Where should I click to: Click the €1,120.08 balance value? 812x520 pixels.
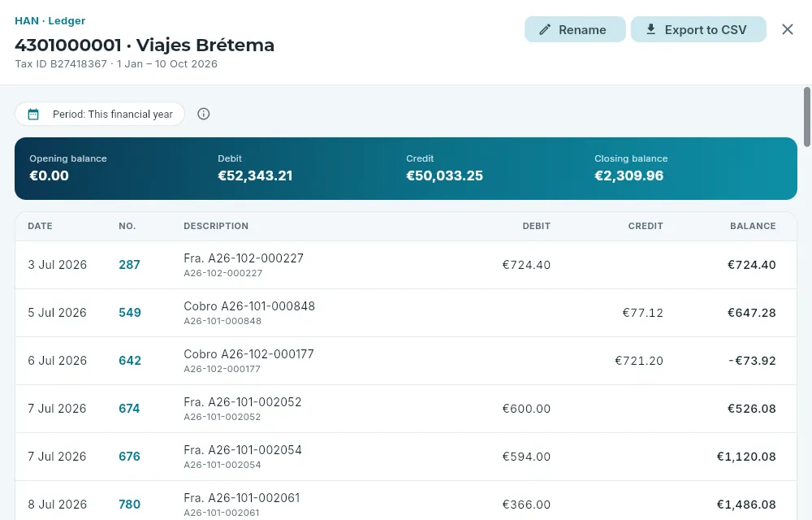(746, 457)
